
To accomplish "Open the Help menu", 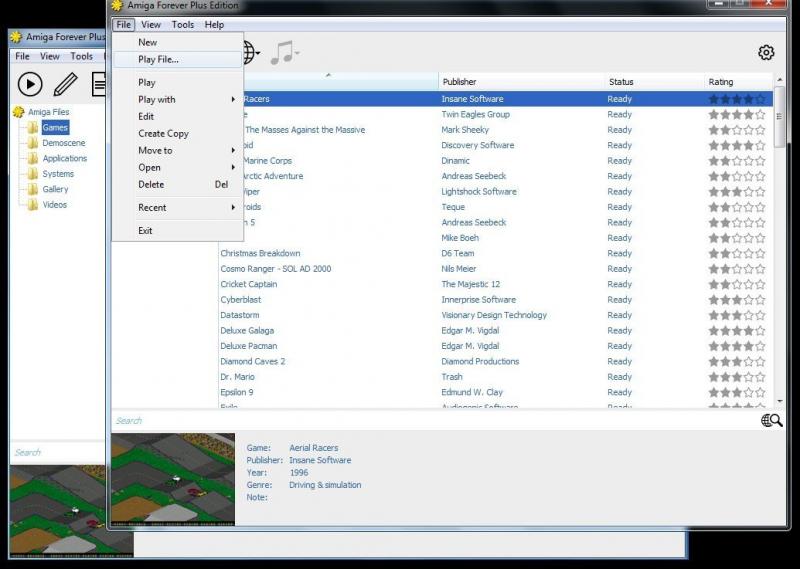I will click(x=214, y=24).
